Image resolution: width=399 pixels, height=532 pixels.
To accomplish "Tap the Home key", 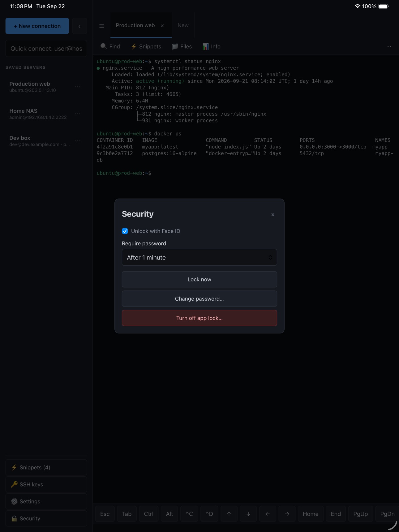I will click(311, 514).
